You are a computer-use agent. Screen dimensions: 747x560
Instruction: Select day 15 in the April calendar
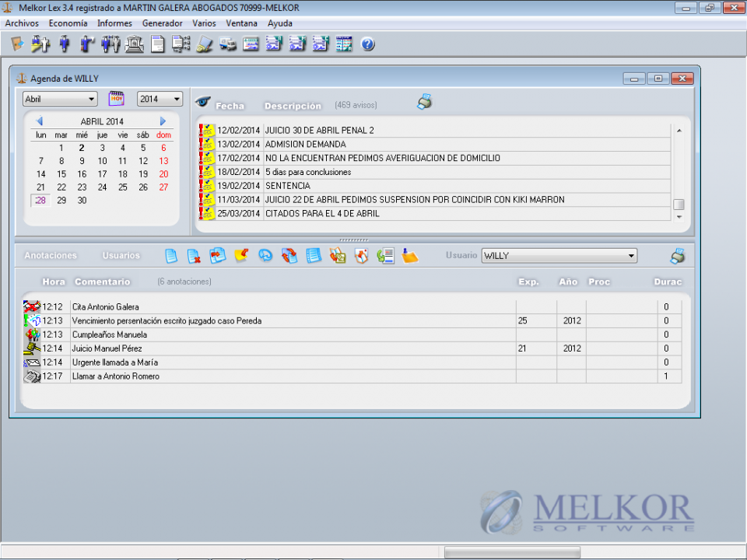[61, 174]
